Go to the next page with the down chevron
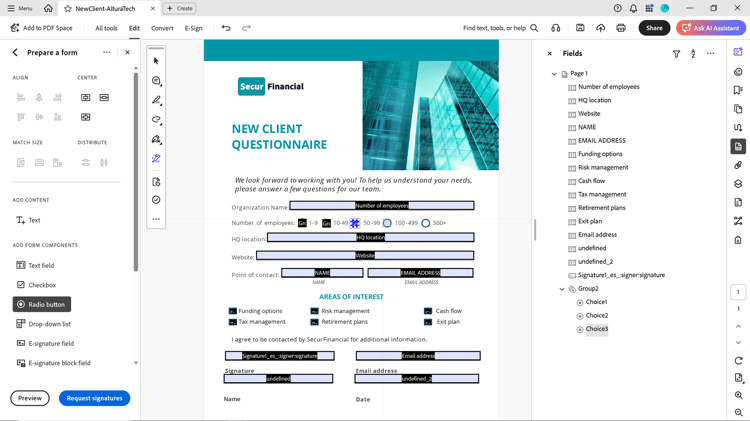750x421 pixels. [739, 342]
